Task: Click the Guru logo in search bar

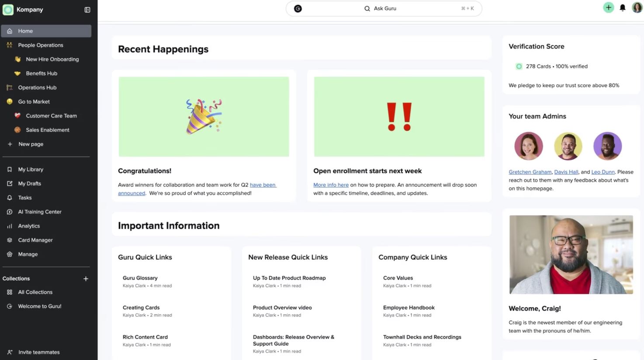Action: click(298, 9)
